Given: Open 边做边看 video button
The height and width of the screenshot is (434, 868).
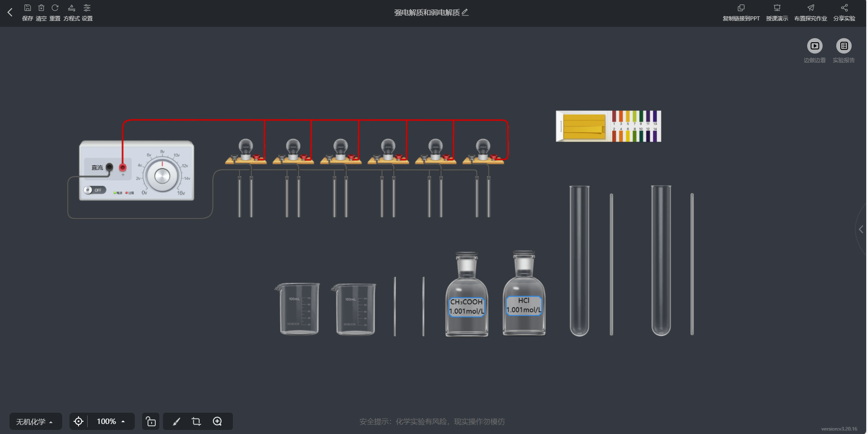Looking at the screenshot, I should tap(815, 46).
